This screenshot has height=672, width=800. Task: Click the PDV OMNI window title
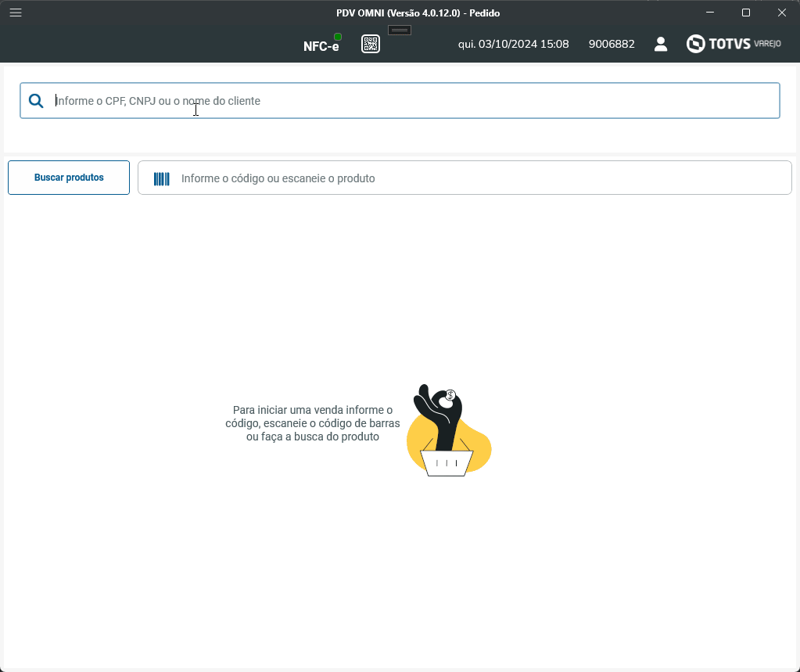[418, 13]
